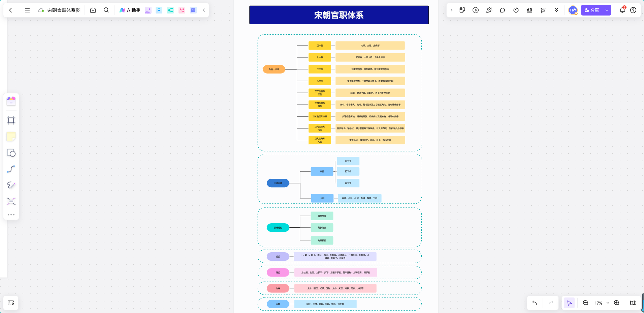The width and height of the screenshot is (644, 313).
Task: Select the 从二品 yellow node
Action: [x=320, y=81]
